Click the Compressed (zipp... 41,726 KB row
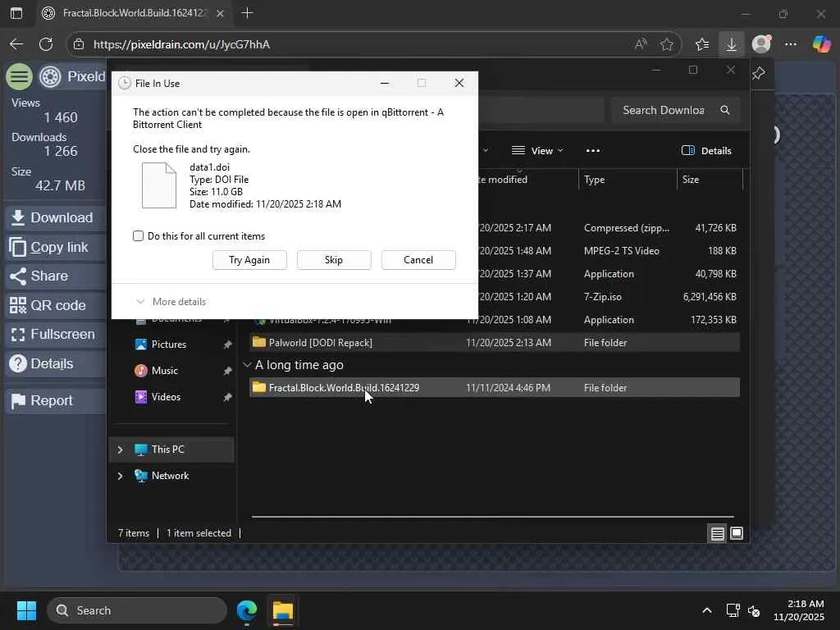Image resolution: width=840 pixels, height=630 pixels. tap(609, 228)
